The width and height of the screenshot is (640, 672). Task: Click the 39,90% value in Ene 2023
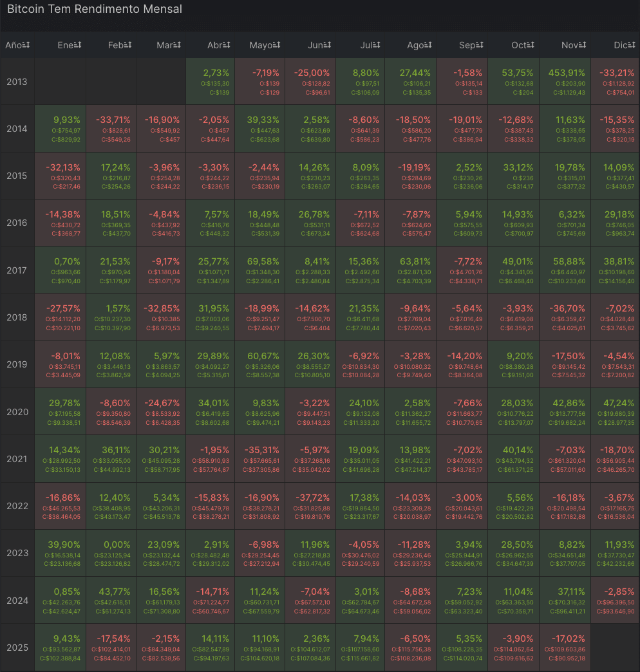pos(64,545)
